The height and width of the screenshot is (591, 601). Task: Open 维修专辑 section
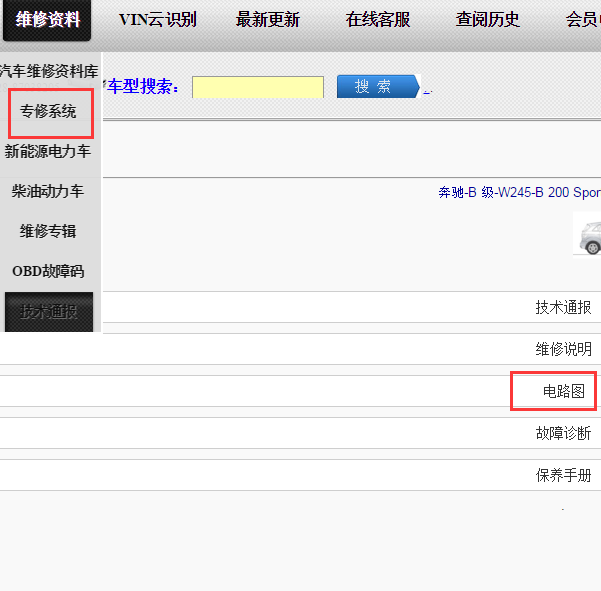point(48,231)
